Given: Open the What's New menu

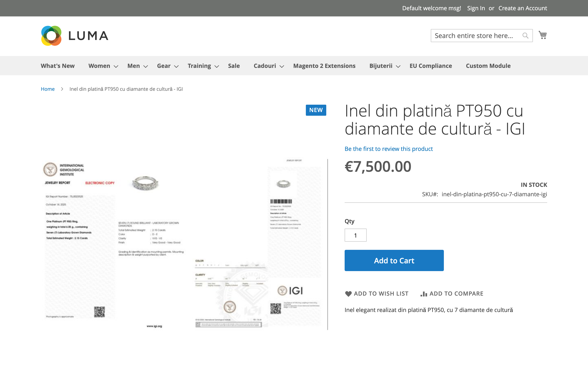Looking at the screenshot, I should [x=58, y=66].
